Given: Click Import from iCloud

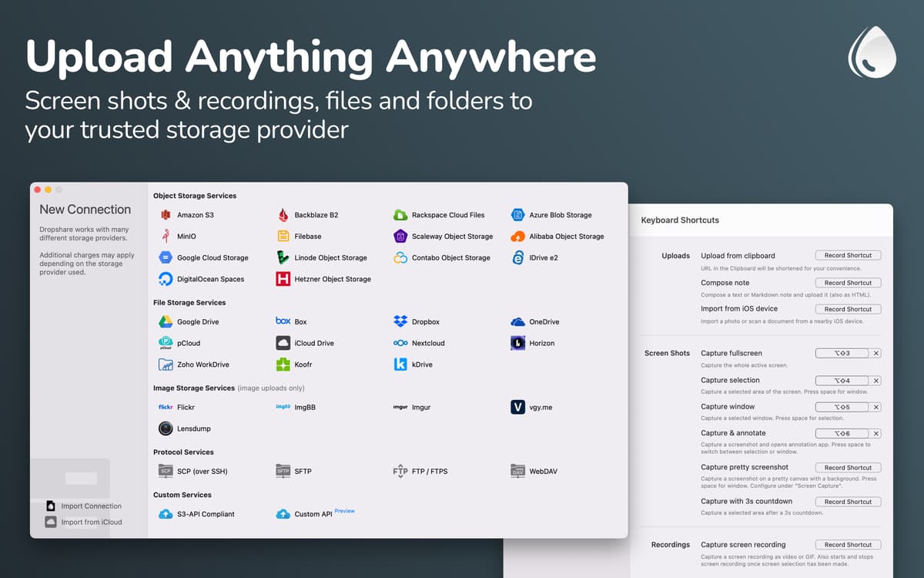Looking at the screenshot, I should (x=91, y=522).
